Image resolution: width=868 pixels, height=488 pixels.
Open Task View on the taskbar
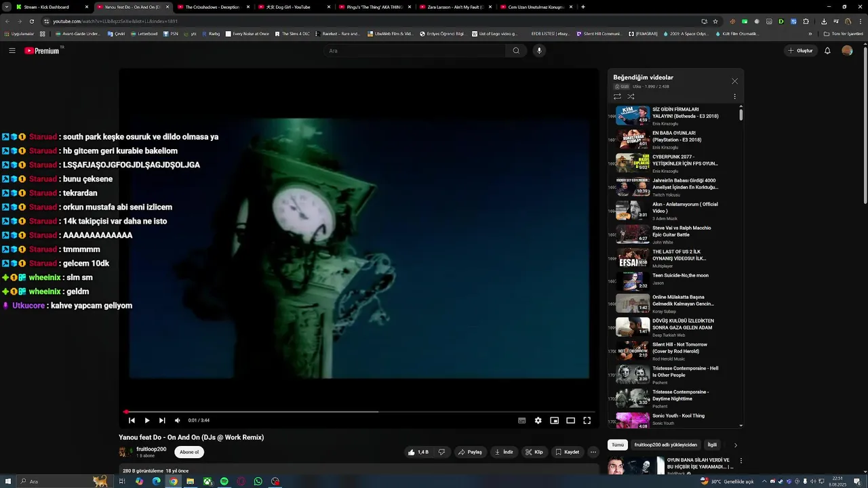tap(122, 481)
